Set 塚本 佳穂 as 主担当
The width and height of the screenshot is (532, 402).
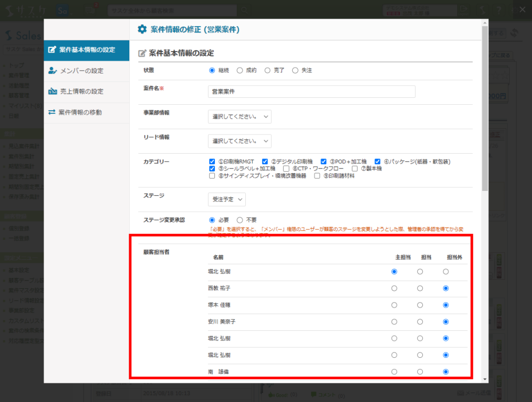[394, 305]
